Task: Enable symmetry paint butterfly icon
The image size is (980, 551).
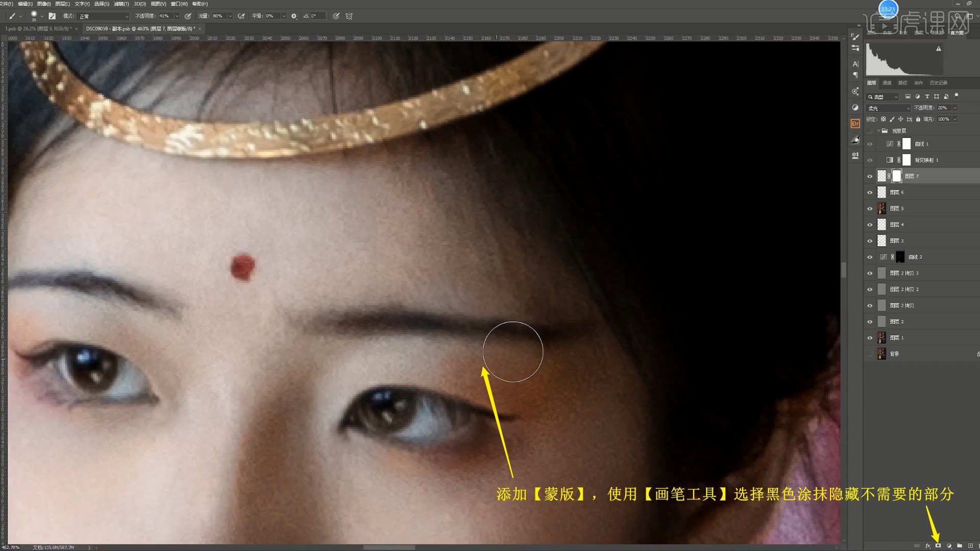Action: click(x=349, y=16)
